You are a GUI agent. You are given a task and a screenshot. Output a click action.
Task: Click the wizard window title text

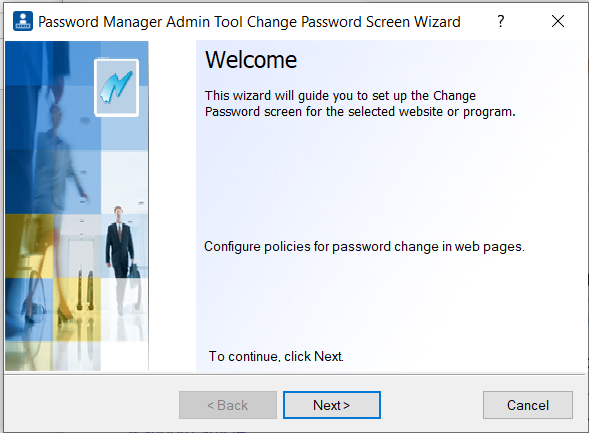pyautogui.click(x=249, y=22)
